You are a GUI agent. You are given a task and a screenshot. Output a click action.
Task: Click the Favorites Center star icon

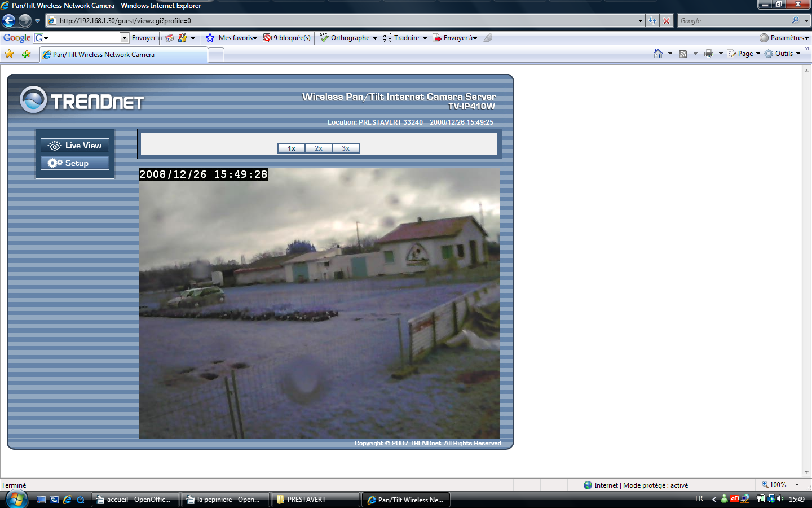(9, 54)
